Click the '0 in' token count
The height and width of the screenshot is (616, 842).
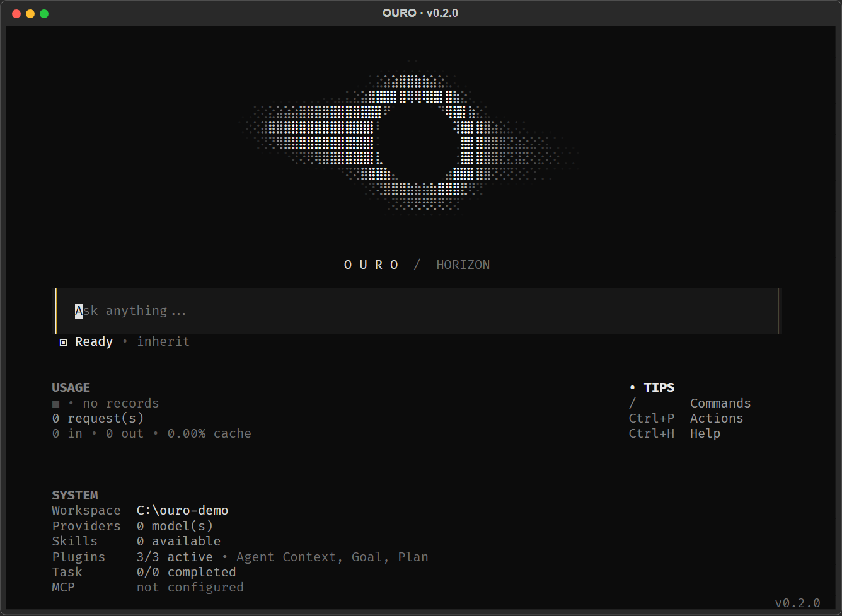pyautogui.click(x=67, y=433)
